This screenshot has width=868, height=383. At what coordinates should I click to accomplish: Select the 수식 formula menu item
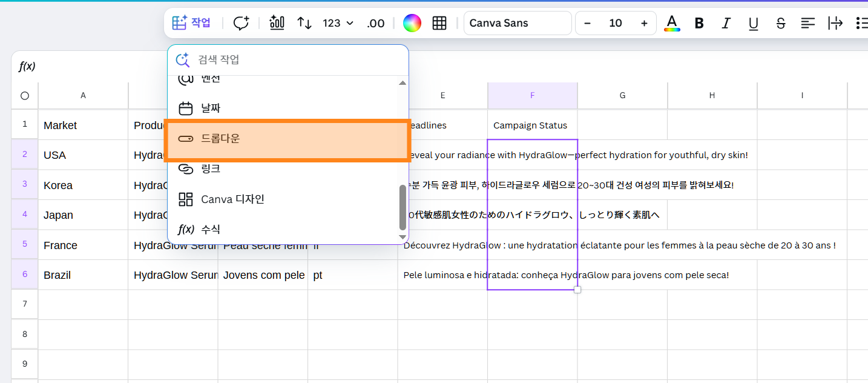click(282, 229)
